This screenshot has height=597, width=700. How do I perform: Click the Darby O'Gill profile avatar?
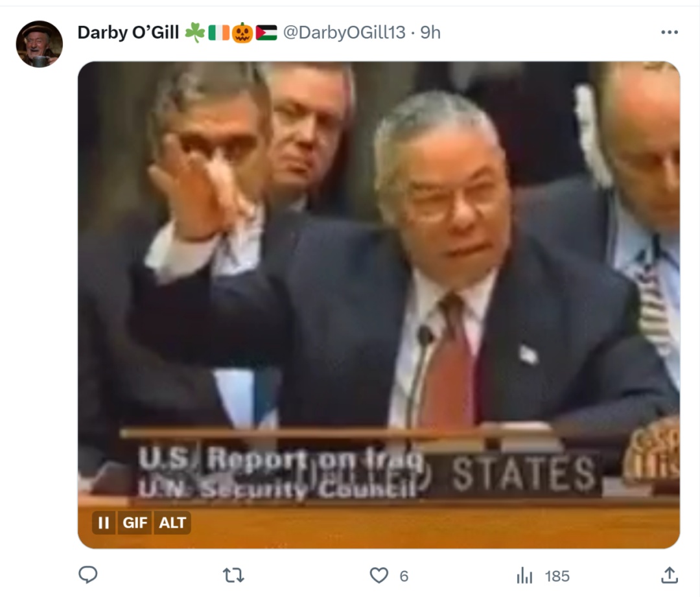(x=40, y=44)
